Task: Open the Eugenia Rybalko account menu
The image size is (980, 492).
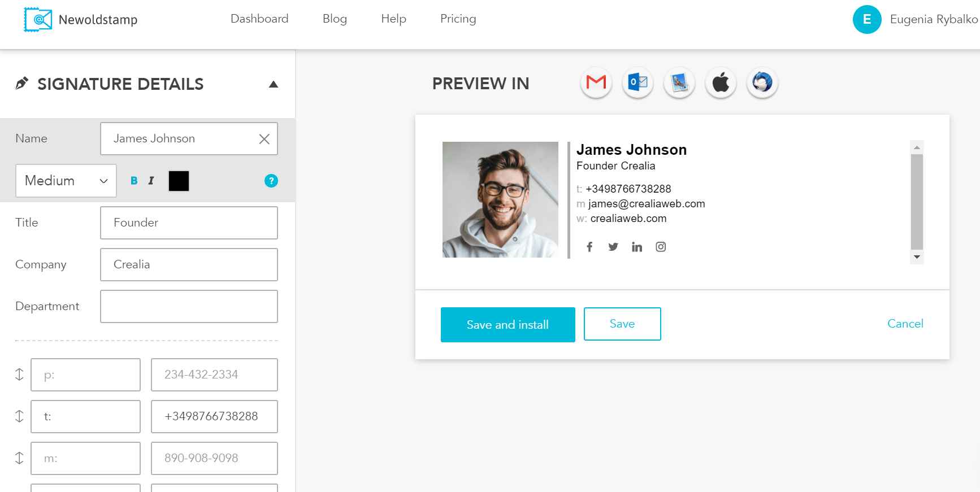Action: [x=934, y=19]
